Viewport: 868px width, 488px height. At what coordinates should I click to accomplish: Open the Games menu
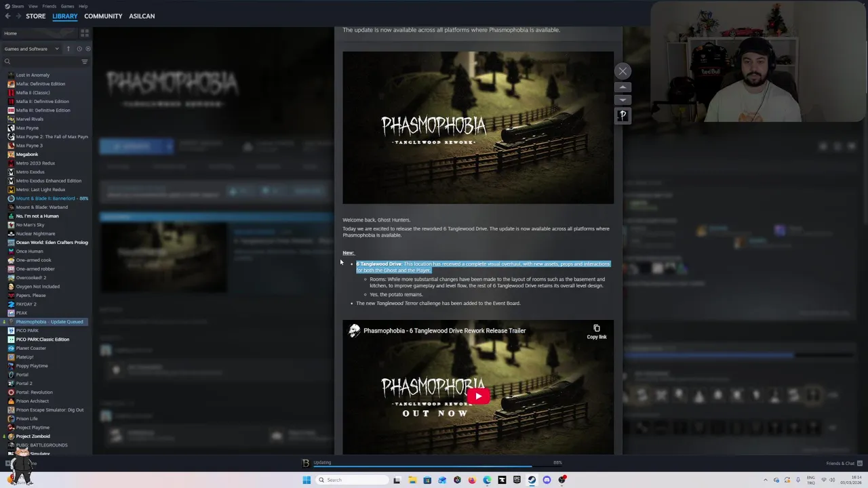pyautogui.click(x=67, y=6)
